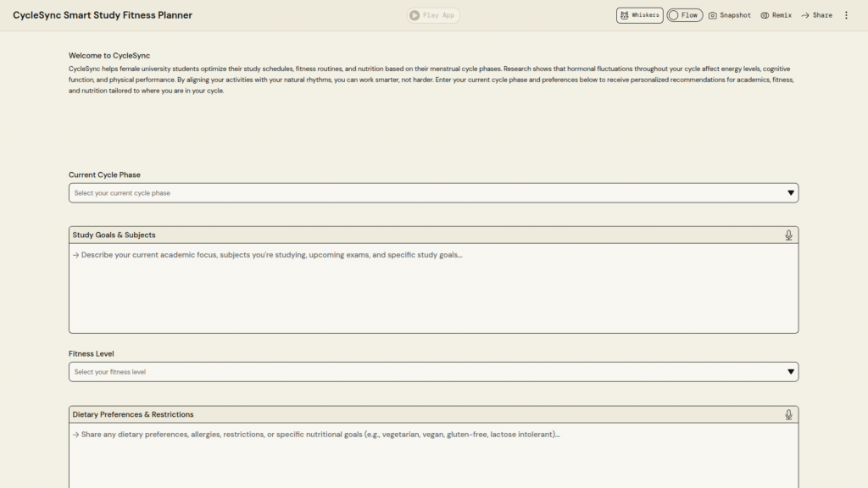
Task: Focus the Dietary Preferences text area
Action: [x=433, y=462]
